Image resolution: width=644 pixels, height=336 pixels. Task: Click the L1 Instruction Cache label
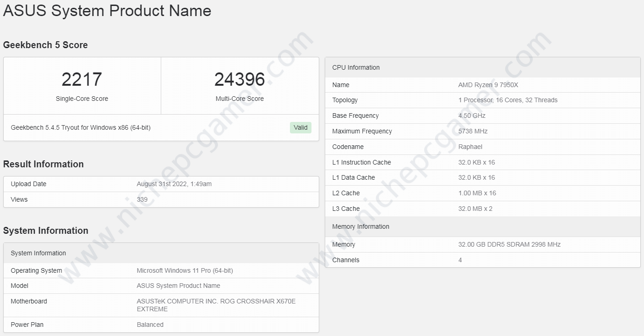pos(362,162)
